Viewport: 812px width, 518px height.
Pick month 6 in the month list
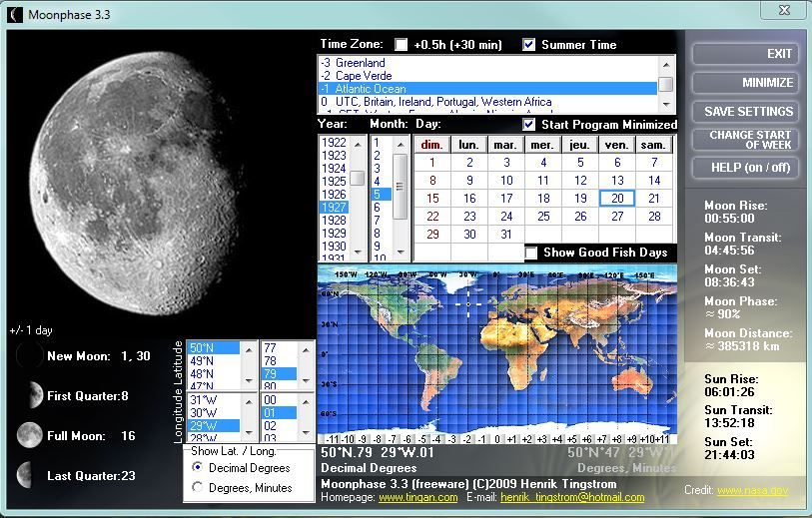[377, 208]
